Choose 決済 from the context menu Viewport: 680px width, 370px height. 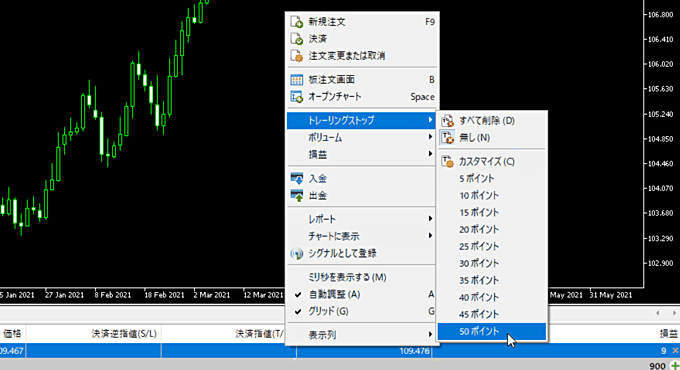(x=362, y=39)
